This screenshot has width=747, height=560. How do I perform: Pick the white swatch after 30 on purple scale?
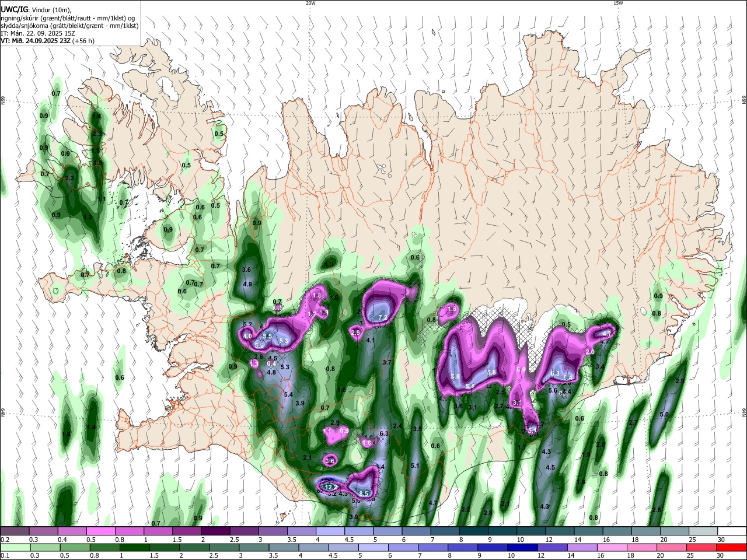732,531
